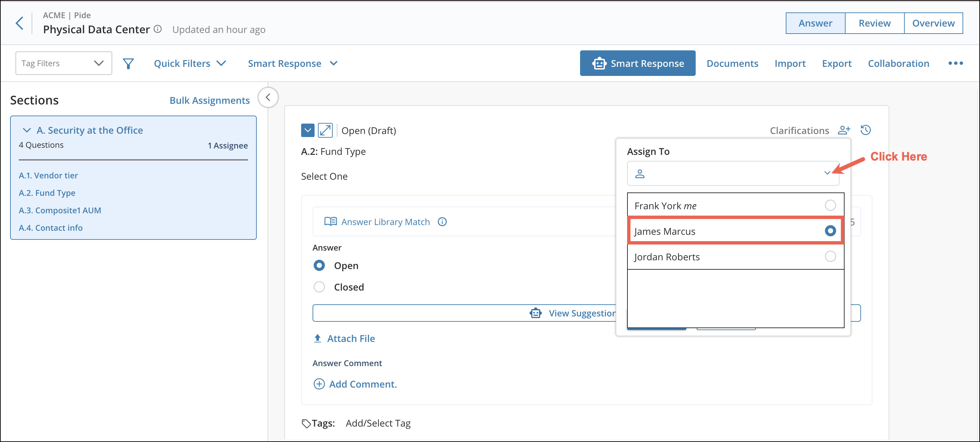
Task: Go back using the left arrow icon
Action: pyautogui.click(x=19, y=23)
